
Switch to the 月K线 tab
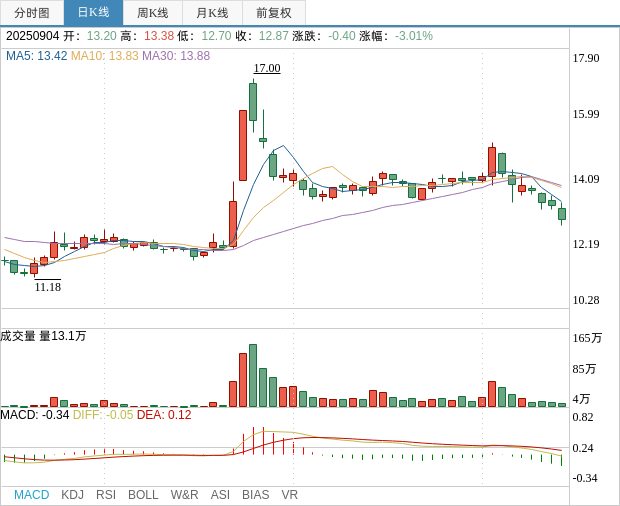[212, 13]
